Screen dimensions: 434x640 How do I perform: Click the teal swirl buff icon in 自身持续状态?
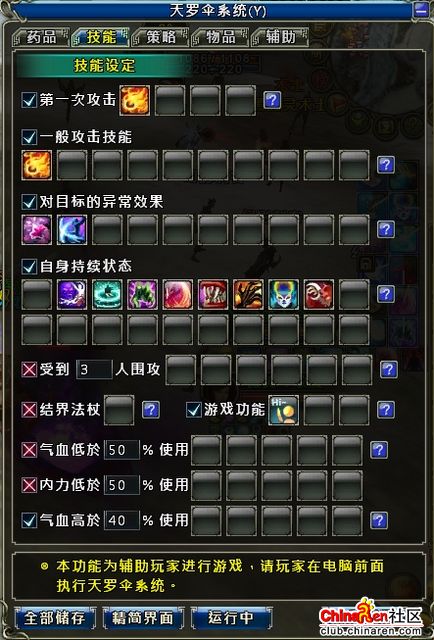[107, 294]
